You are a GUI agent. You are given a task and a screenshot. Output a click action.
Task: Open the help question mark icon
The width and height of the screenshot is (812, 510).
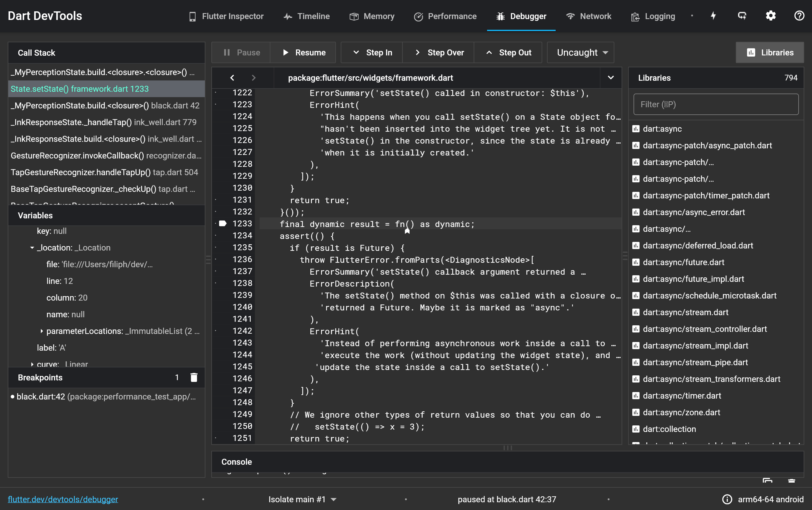[x=799, y=16]
